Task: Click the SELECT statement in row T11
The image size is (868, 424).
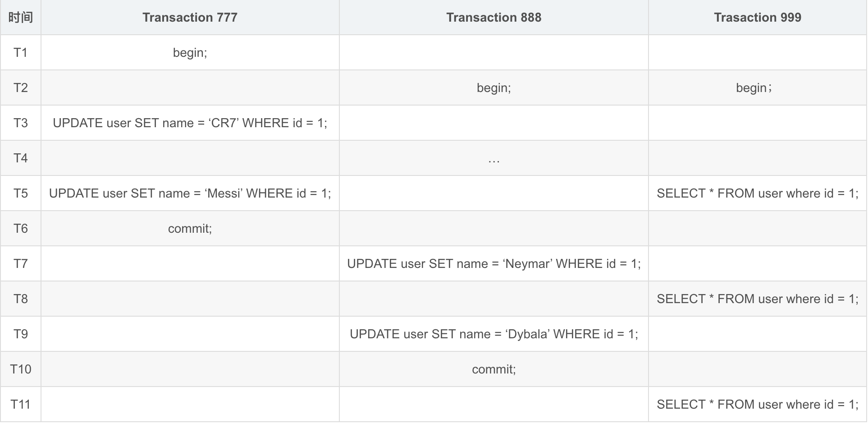Action: click(x=758, y=405)
